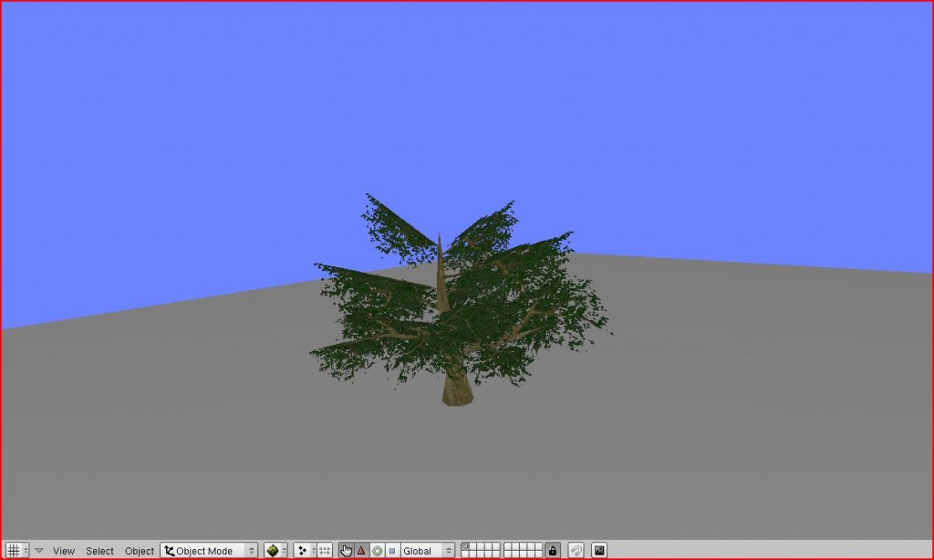Open the Global transform orientation dropdown

pos(421,550)
